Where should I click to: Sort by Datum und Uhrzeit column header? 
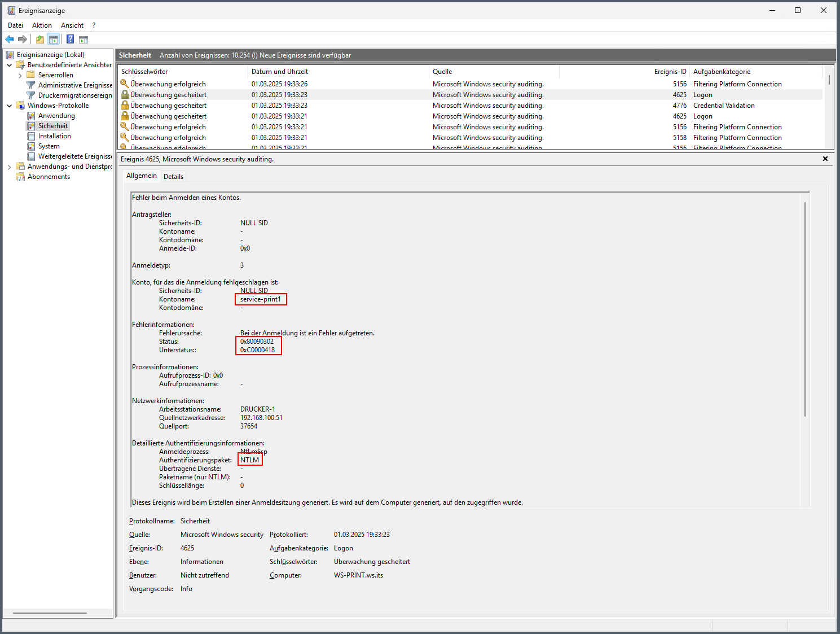[x=338, y=72]
